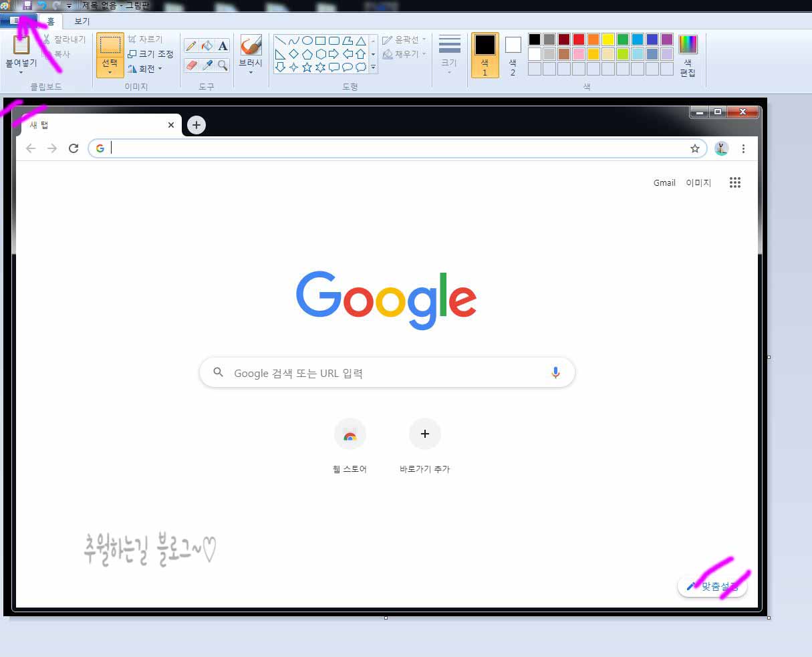Open the 붙여넣기 paste dropdown arrow
Screen dimensions: 812x657
(21, 72)
